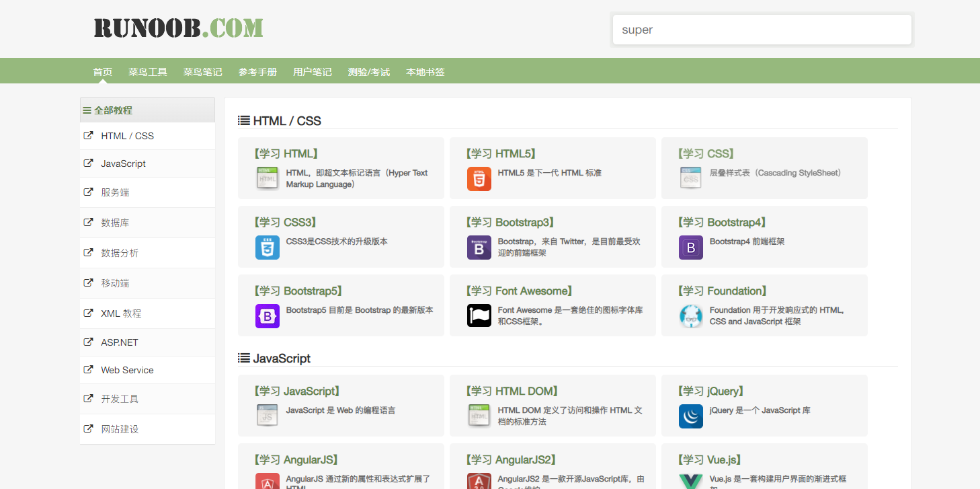This screenshot has height=489, width=980.
Task: Open 菜鸟笔记 in navigation bar
Action: click(x=203, y=72)
